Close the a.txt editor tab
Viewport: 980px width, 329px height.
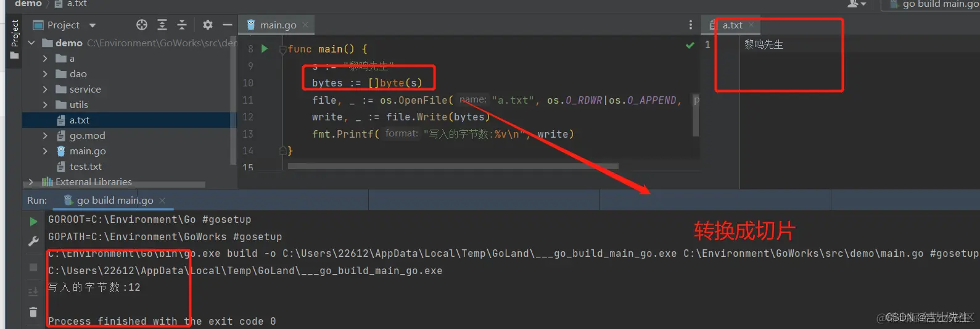751,25
